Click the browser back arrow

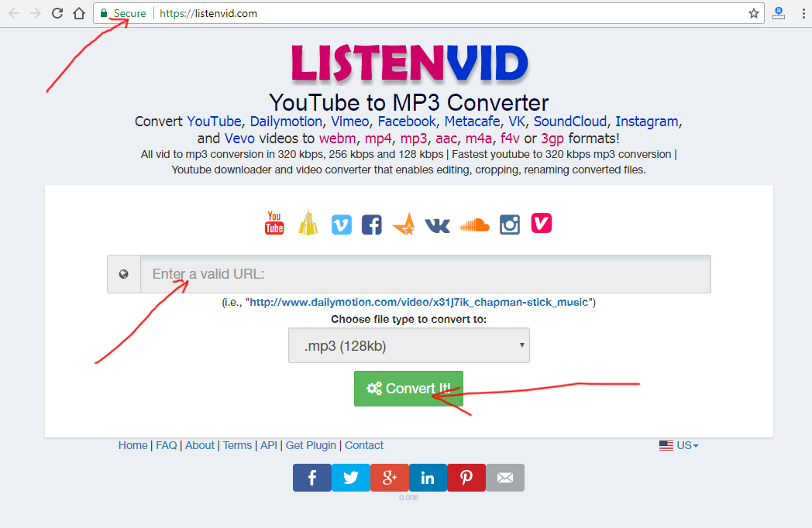14,13
